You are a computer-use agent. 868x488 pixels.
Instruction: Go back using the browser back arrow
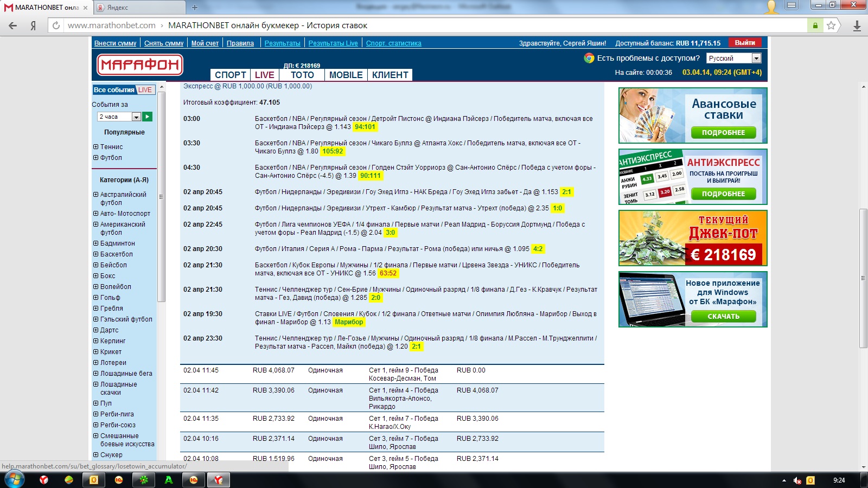[13, 25]
